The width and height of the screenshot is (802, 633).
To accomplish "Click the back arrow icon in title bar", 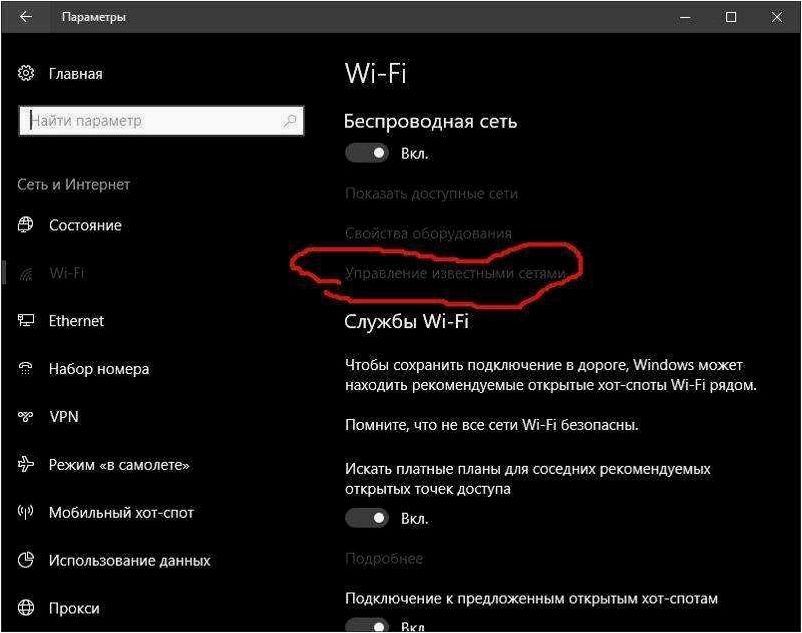I will coord(26,17).
